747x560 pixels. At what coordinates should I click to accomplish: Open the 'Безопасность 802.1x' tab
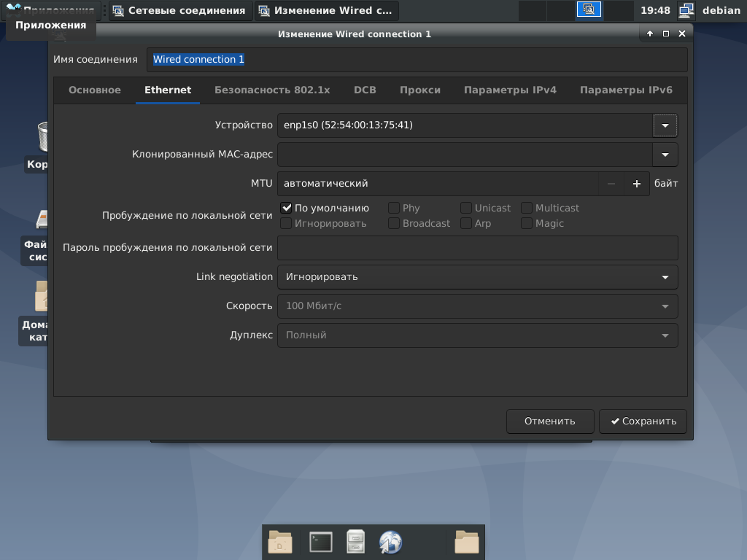pyautogui.click(x=272, y=90)
